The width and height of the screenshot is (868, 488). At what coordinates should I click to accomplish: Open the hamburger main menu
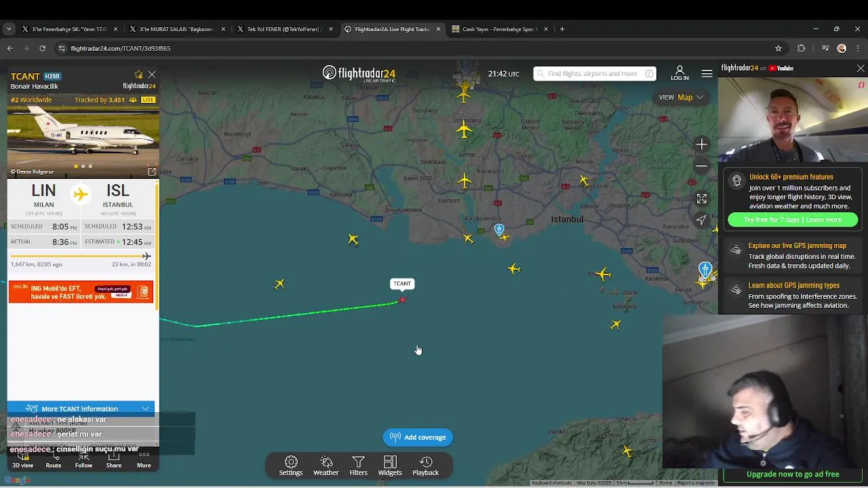tap(707, 73)
